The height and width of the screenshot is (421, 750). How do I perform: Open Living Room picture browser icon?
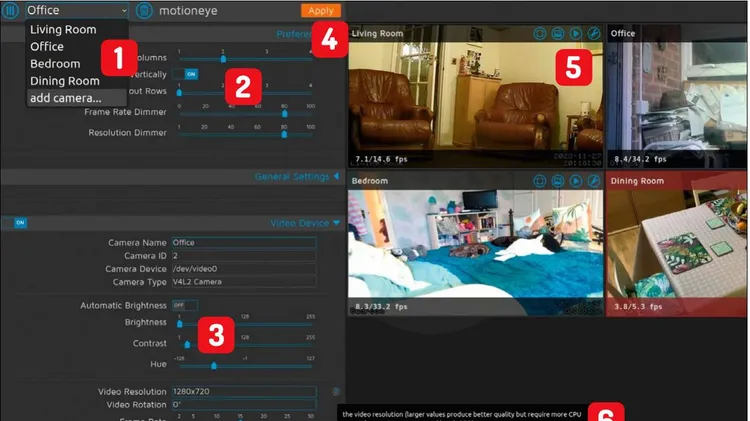(558, 33)
